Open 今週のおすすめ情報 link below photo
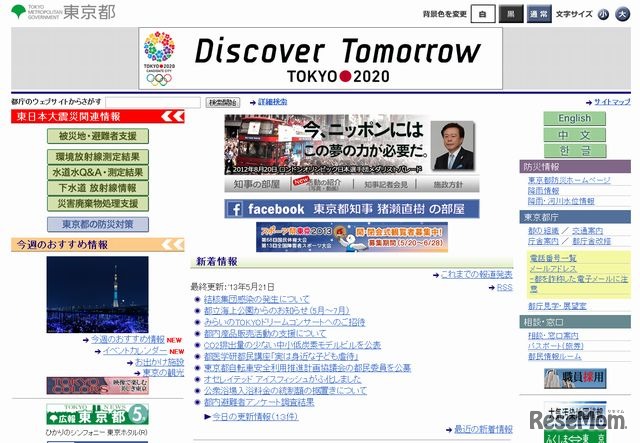The image size is (640, 443). 128,340
